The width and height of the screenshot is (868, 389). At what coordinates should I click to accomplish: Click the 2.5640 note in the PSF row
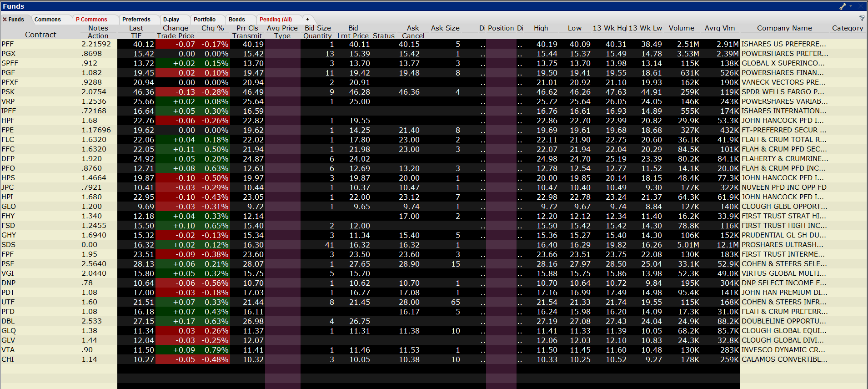[94, 264]
